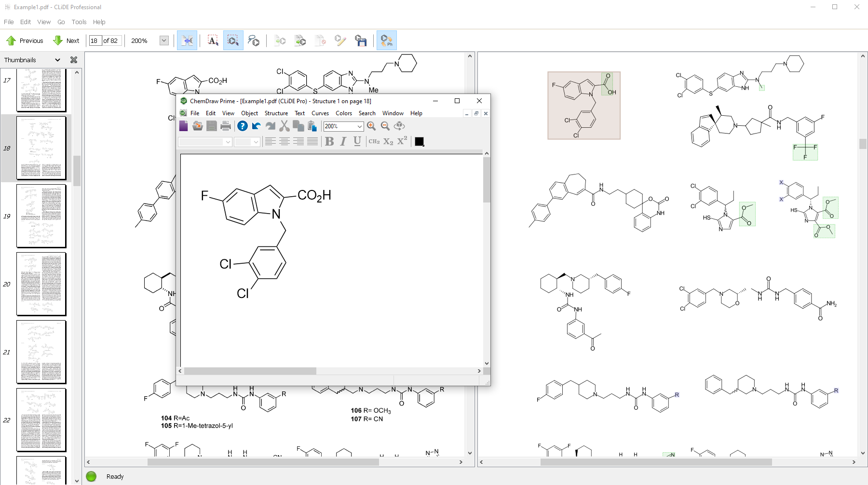The width and height of the screenshot is (868, 485).
Task: Open the ChemDraw font name dropdown
Action: point(228,142)
